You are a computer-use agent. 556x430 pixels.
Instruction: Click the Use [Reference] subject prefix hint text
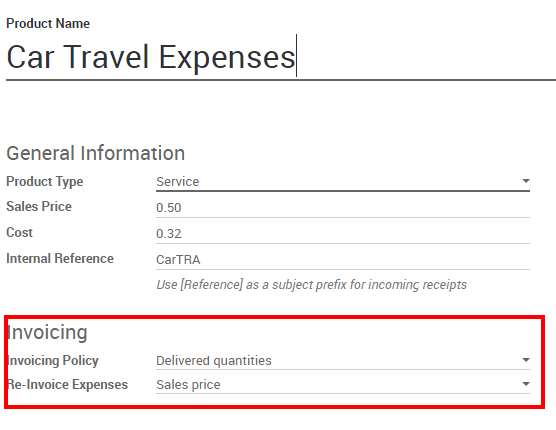point(312,285)
